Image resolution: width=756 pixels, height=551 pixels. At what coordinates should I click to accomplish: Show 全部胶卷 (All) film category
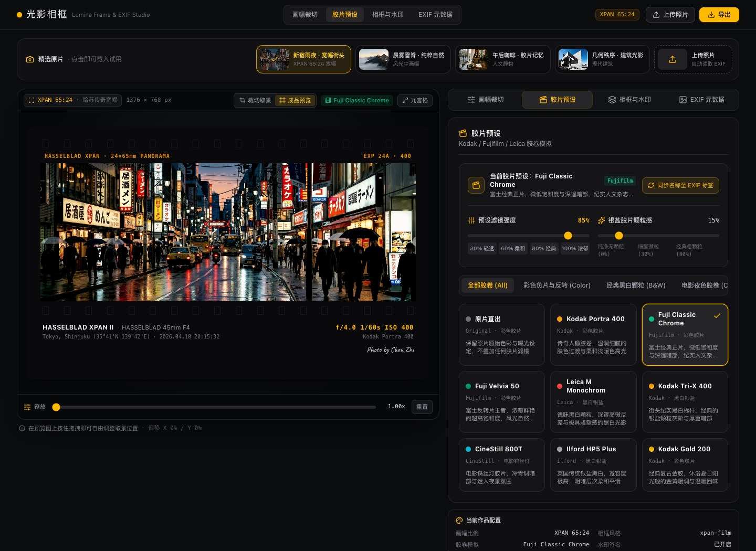pyautogui.click(x=488, y=285)
